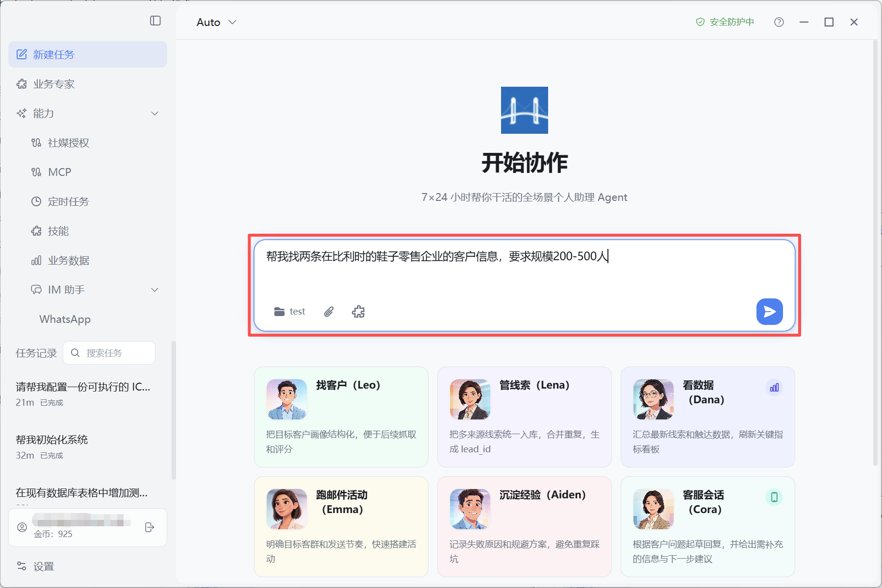The height and width of the screenshot is (588, 882).
Task: Click the phone icon on Cora card
Action: click(x=774, y=497)
